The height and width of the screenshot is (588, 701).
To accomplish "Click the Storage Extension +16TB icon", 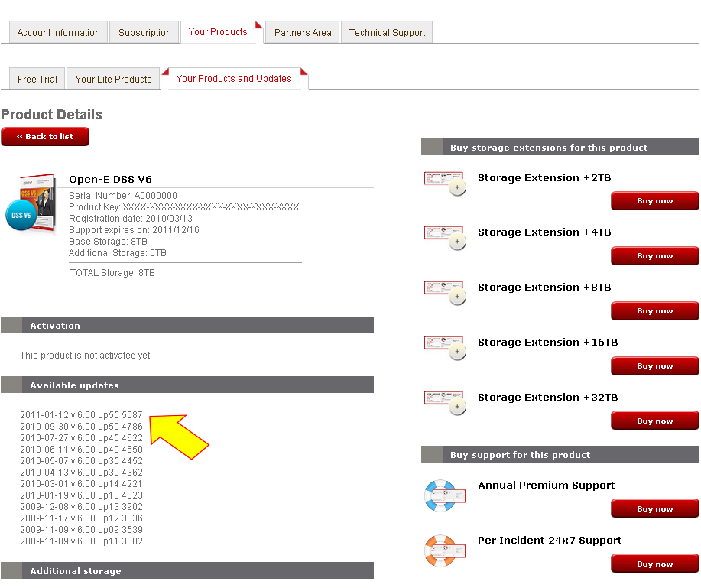I will click(445, 348).
